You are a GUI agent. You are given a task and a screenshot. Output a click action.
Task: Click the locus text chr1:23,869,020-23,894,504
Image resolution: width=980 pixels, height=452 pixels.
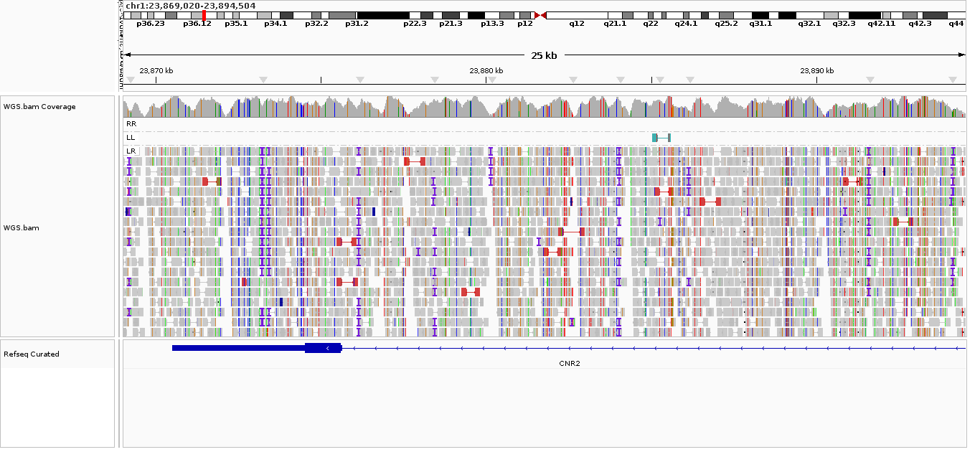(x=190, y=5)
